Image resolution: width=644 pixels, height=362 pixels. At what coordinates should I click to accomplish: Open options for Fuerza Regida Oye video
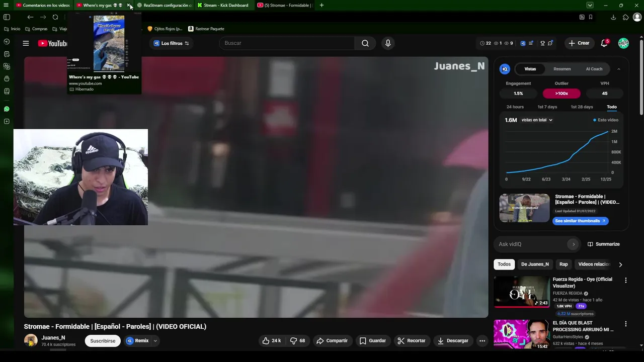[x=626, y=280]
